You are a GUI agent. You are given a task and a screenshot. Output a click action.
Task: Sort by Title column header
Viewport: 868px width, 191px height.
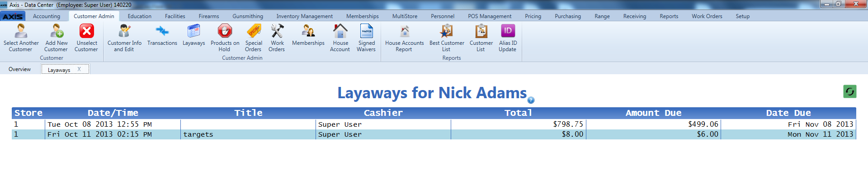[x=248, y=113]
